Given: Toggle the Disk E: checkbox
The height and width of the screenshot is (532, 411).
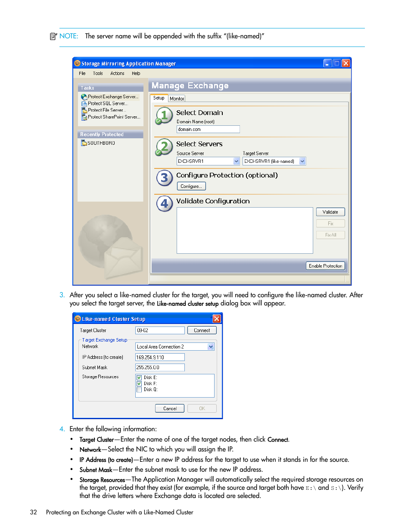Looking at the screenshot, I should point(139,377).
